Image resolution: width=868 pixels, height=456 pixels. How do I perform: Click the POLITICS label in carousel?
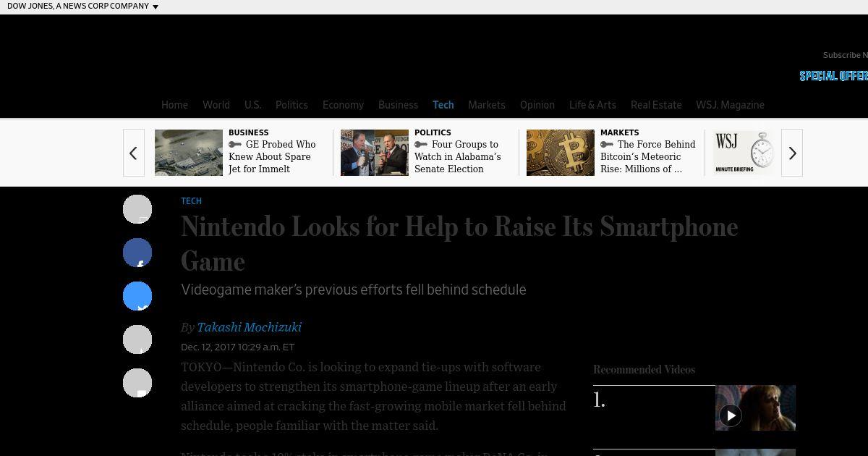tap(433, 132)
